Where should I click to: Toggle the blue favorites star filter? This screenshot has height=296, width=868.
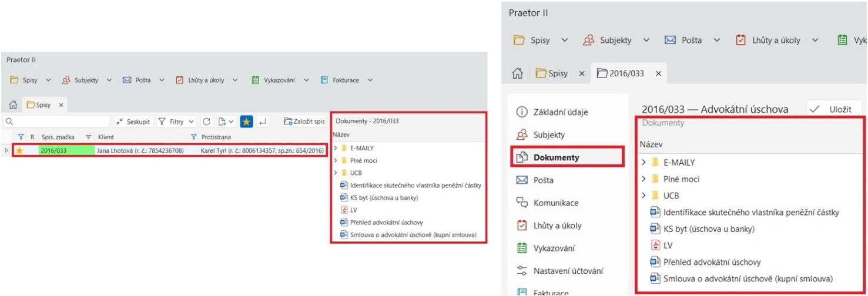pyautogui.click(x=247, y=122)
